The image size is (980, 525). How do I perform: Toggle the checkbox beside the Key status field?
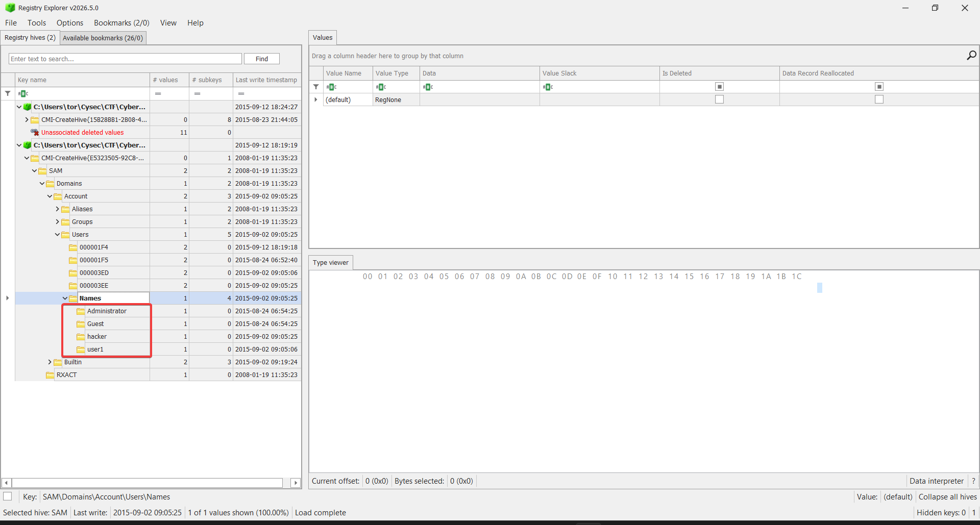coord(8,496)
